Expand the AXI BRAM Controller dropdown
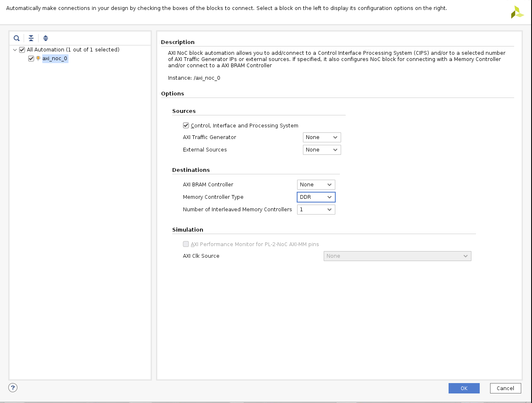532x403 pixels. tap(316, 185)
